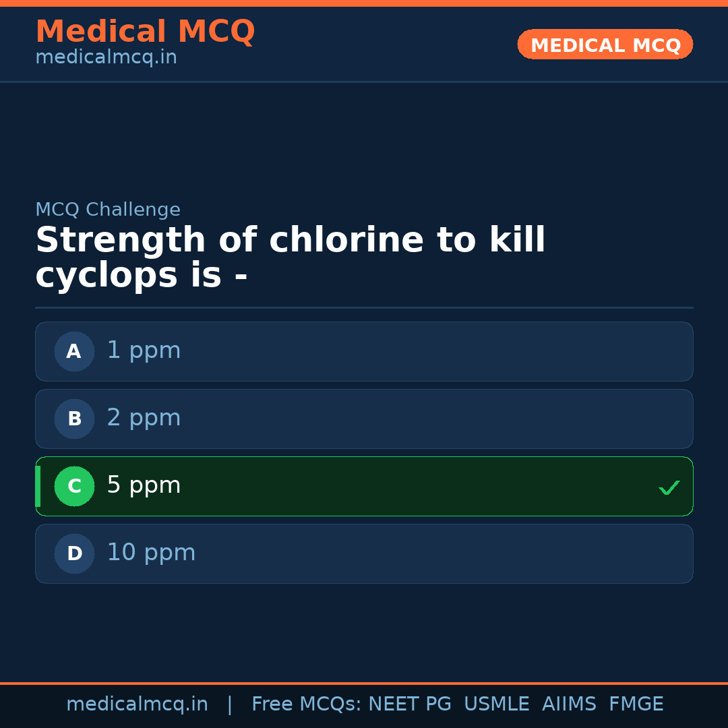Viewport: 728px width, 728px height.
Task: Open medicalmcq.in link in the header
Action: click(x=106, y=58)
